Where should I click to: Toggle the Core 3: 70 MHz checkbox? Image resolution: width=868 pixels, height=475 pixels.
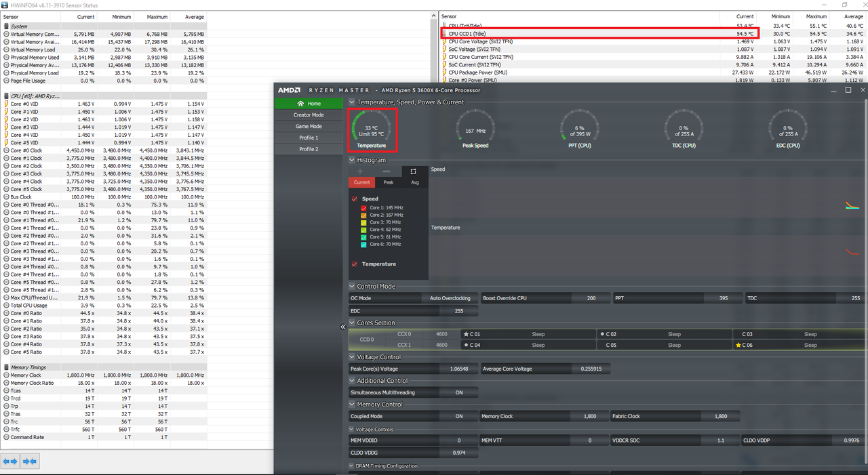pos(364,222)
